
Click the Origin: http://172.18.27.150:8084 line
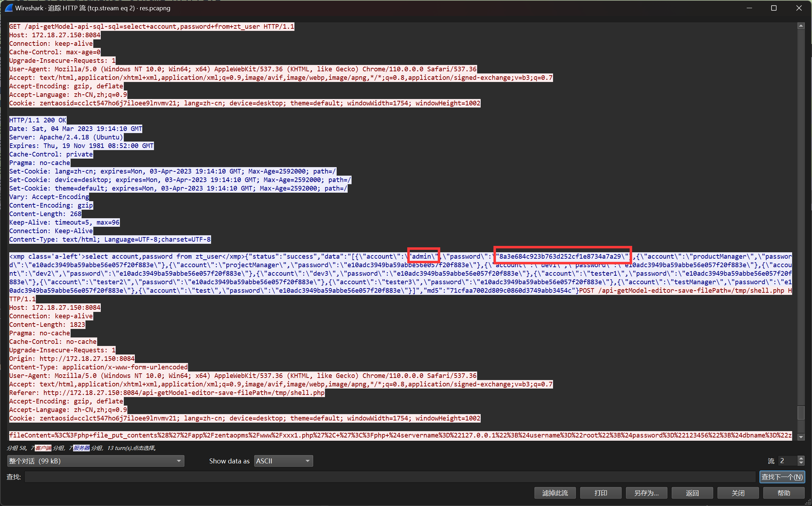(x=72, y=359)
